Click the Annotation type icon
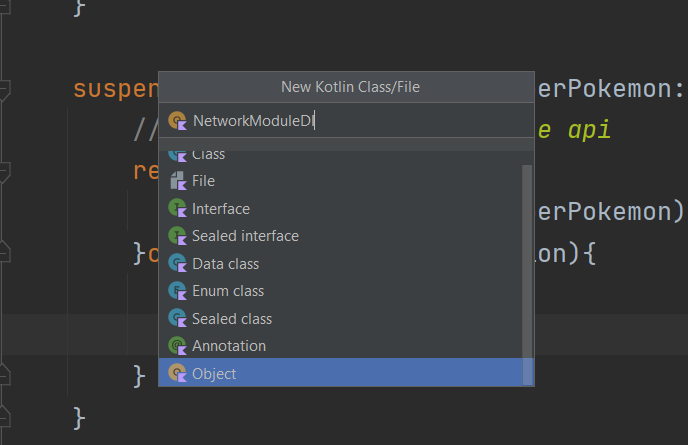 point(178,346)
